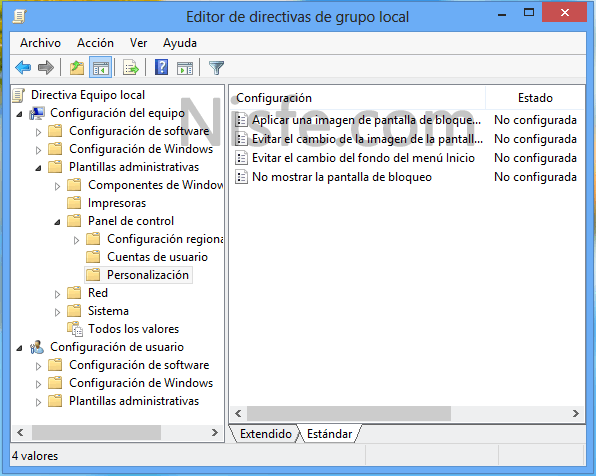Click the Estado column header
Image resolution: width=596 pixels, height=476 pixels.
pyautogui.click(x=535, y=98)
